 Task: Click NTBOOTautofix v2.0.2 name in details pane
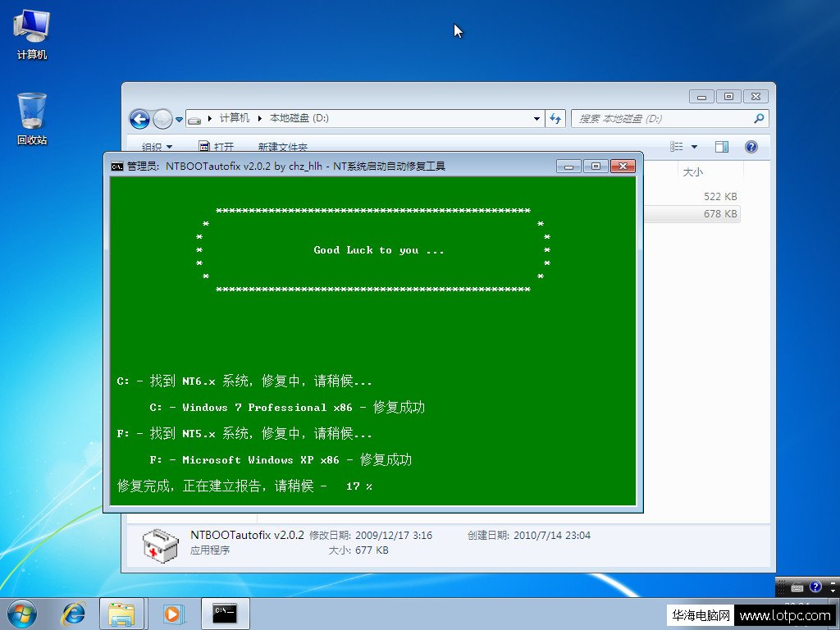click(247, 535)
